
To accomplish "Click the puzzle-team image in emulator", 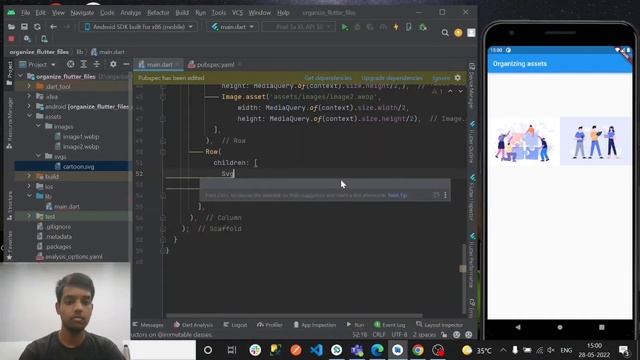I will (523, 141).
